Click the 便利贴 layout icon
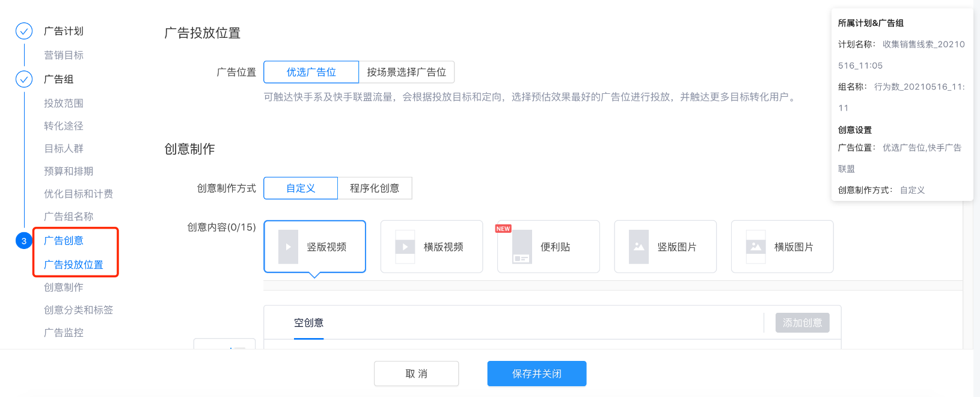980x397 pixels. pyautogui.click(x=522, y=247)
